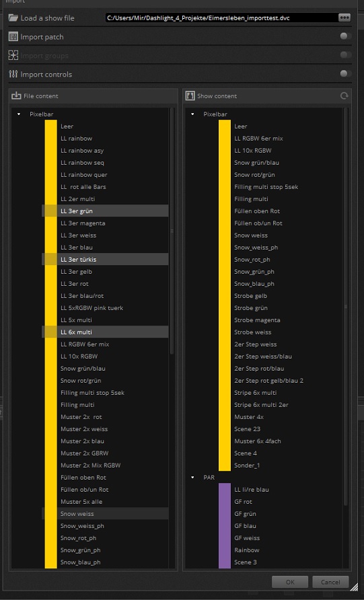Click the Show content header icon
Viewport: 364px width, 600px height.
tap(190, 96)
